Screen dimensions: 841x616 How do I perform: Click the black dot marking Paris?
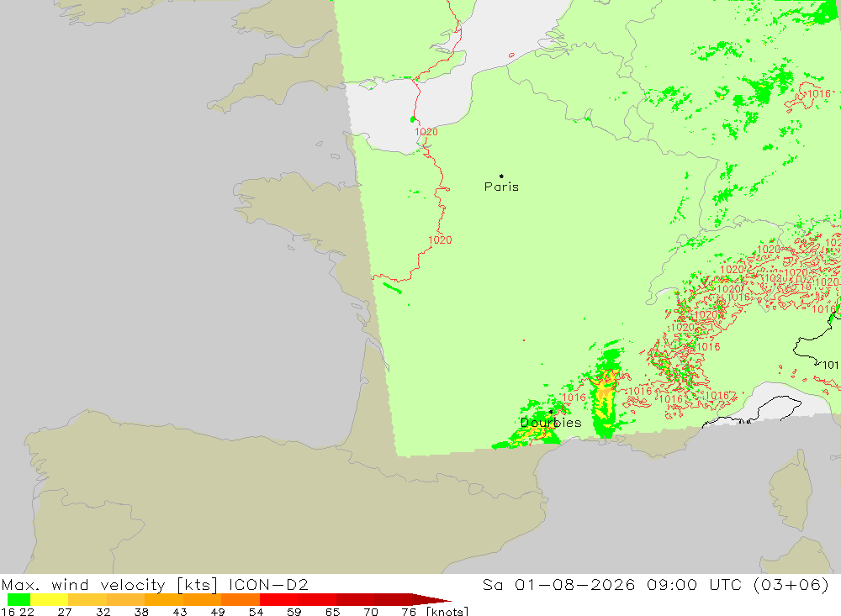[x=501, y=176]
